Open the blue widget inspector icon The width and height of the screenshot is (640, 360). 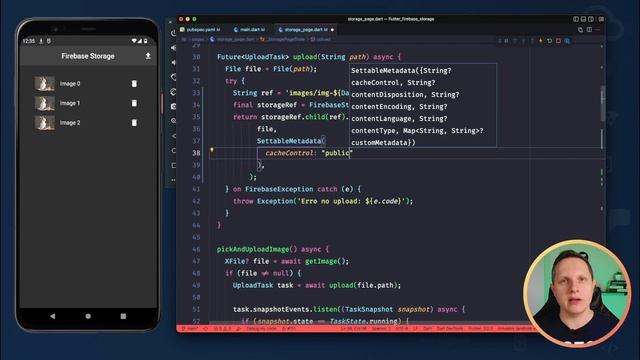pyautogui.click(x=567, y=41)
